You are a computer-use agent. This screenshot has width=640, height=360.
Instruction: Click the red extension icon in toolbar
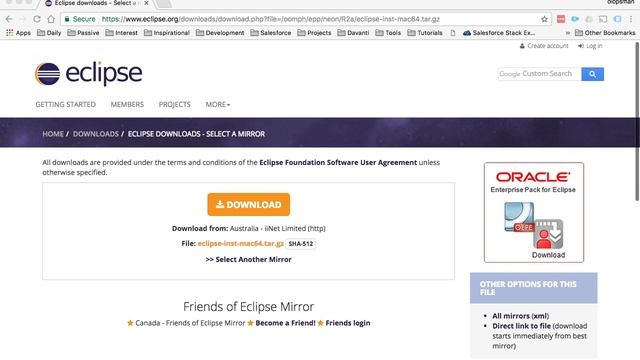(561, 19)
